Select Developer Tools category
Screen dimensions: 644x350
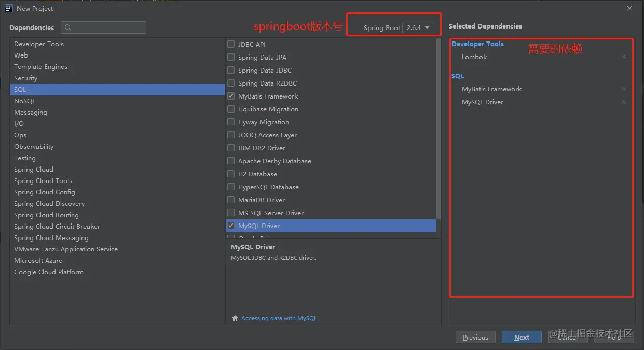(117, 44)
